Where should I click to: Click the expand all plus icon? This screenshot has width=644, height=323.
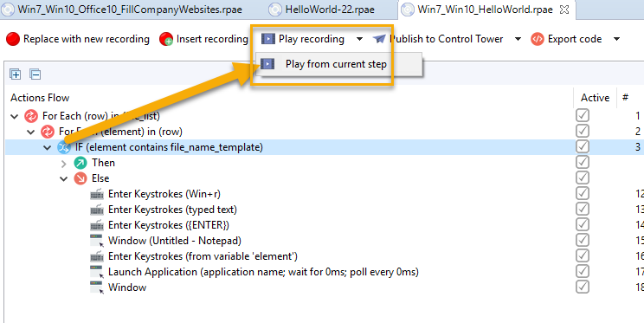click(x=16, y=74)
